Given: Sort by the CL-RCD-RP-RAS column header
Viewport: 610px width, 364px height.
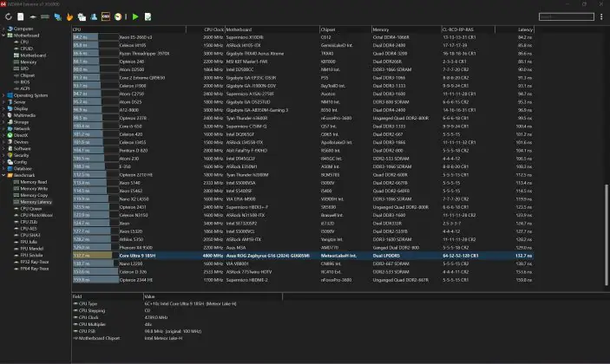Looking at the screenshot, I should (x=468, y=29).
